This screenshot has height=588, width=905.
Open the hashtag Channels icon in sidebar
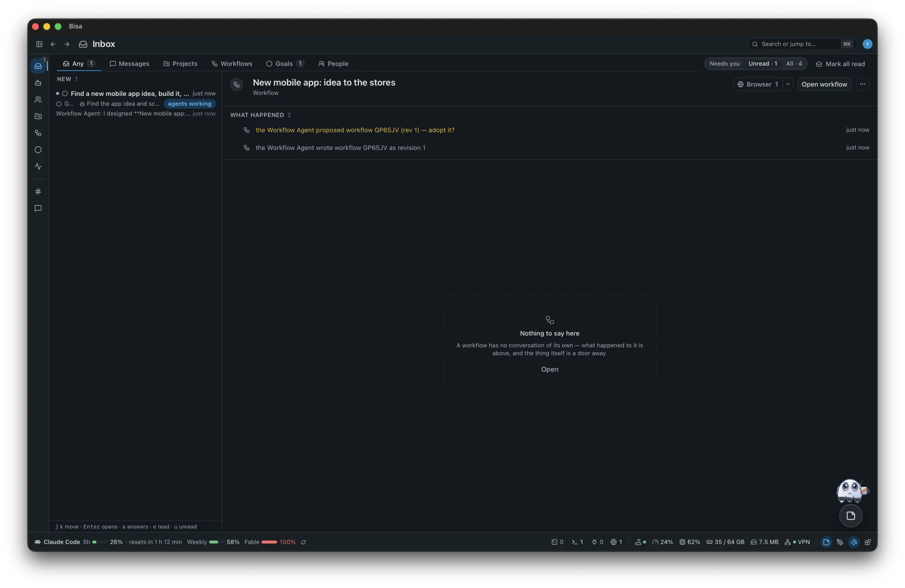pos(38,192)
